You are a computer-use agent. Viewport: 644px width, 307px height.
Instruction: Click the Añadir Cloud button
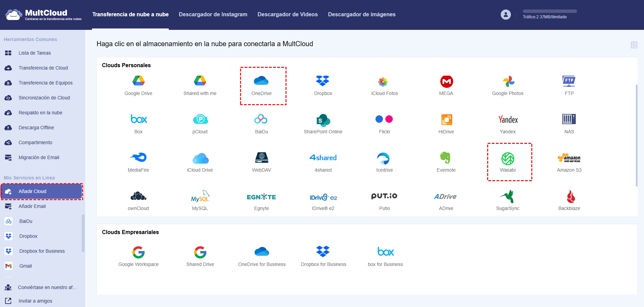coord(41,191)
